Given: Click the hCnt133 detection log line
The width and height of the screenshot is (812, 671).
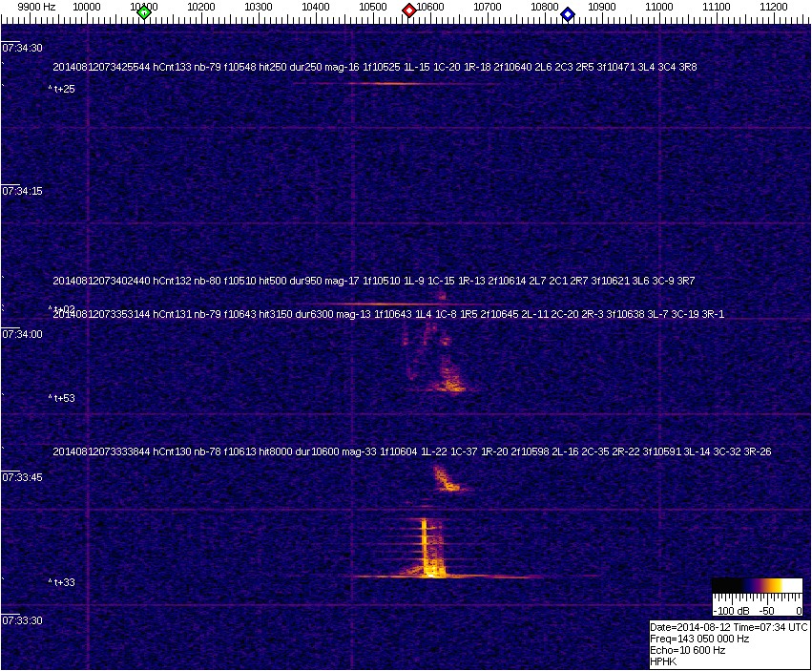Looking at the screenshot, I should point(374,67).
